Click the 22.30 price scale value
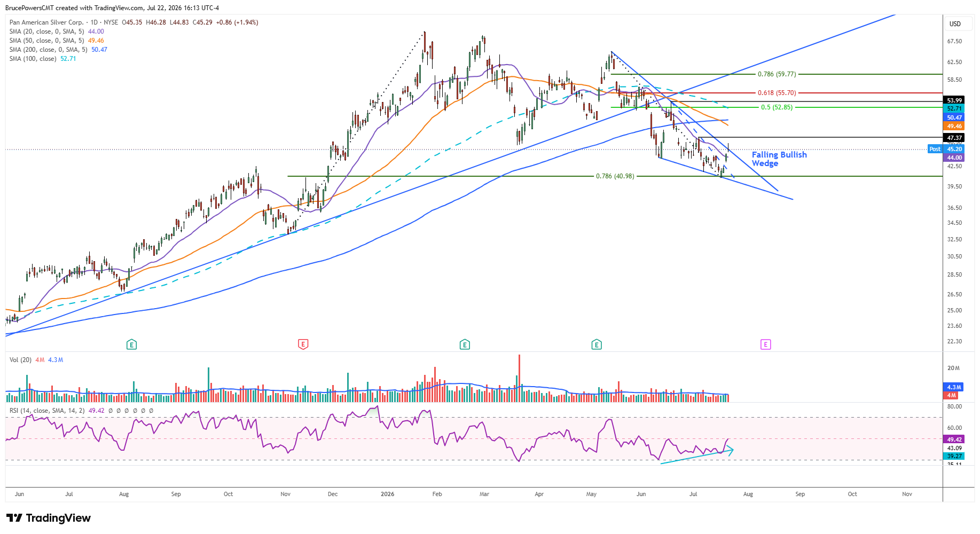Screen dimensions: 980x534 point(954,341)
